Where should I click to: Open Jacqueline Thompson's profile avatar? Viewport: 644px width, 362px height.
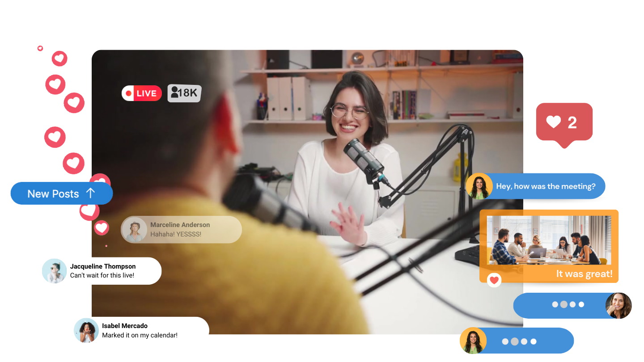[54, 271]
